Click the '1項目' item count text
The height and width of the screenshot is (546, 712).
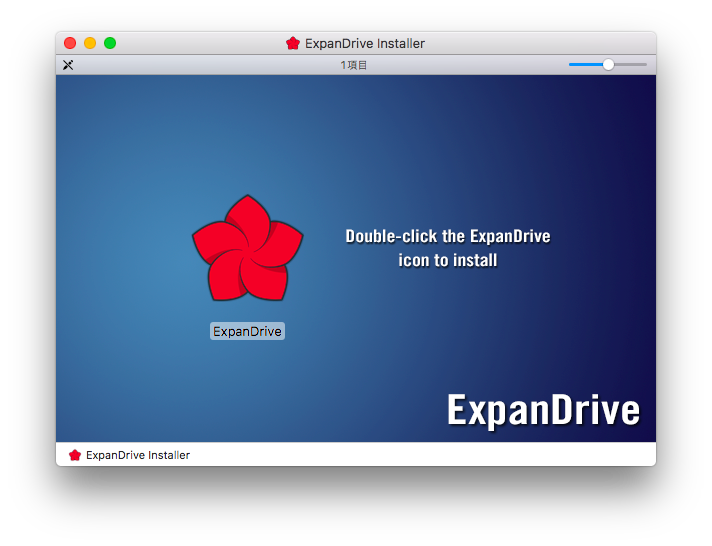click(x=354, y=65)
